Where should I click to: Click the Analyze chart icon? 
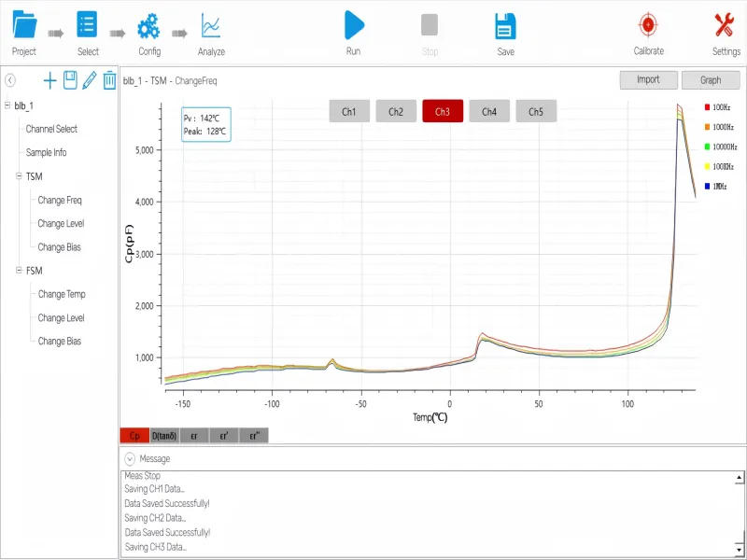(211, 25)
